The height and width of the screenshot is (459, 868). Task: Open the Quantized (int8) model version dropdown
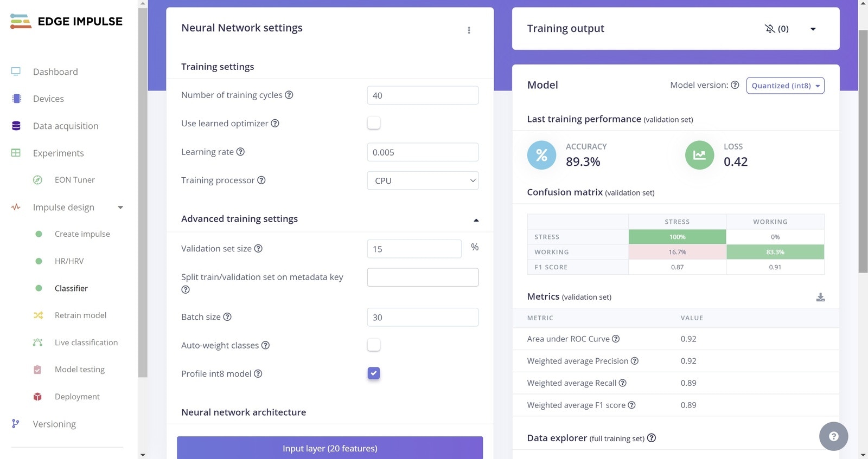coord(785,86)
